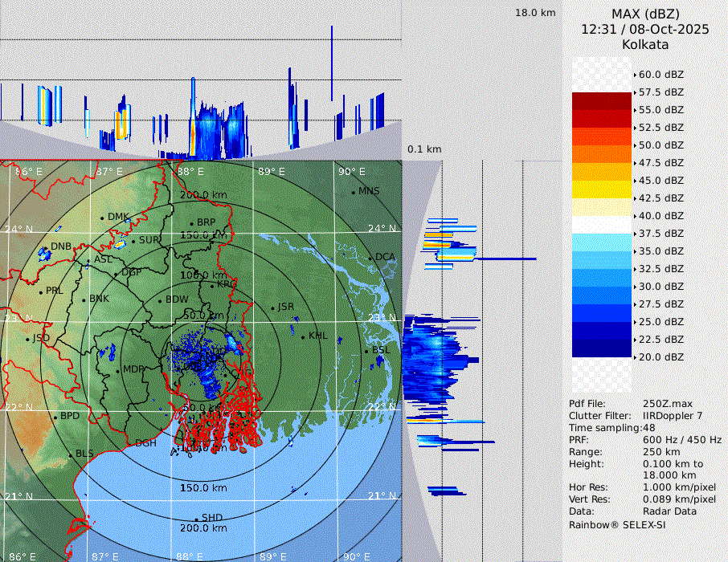728x562 pixels.
Task: Click the MNS station marker on map
Action: pos(353,192)
